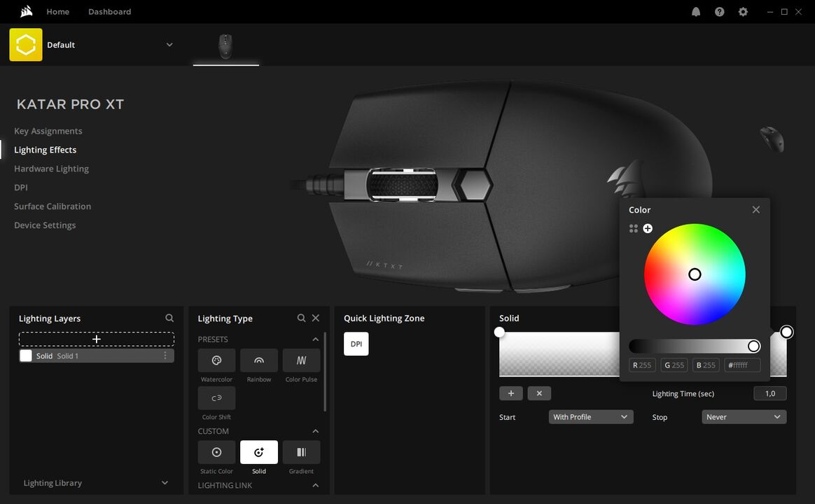Select the DPI lighting zone

[x=356, y=344]
